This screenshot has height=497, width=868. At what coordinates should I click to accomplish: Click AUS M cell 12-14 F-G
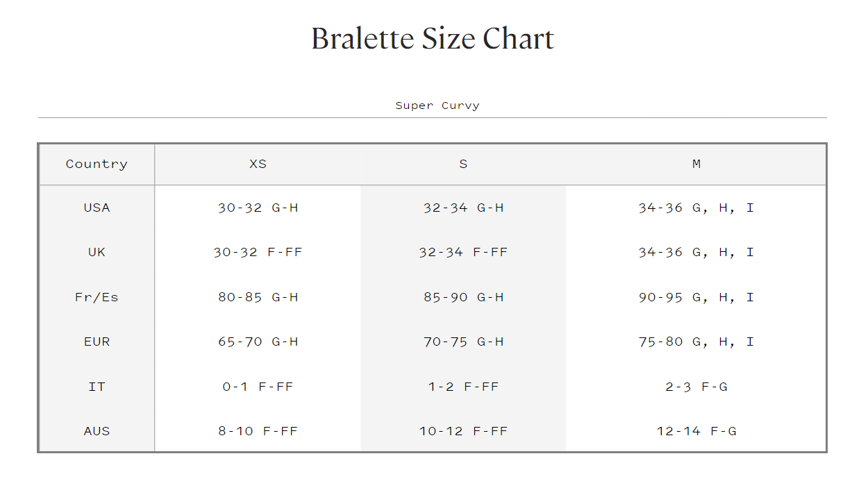696,431
